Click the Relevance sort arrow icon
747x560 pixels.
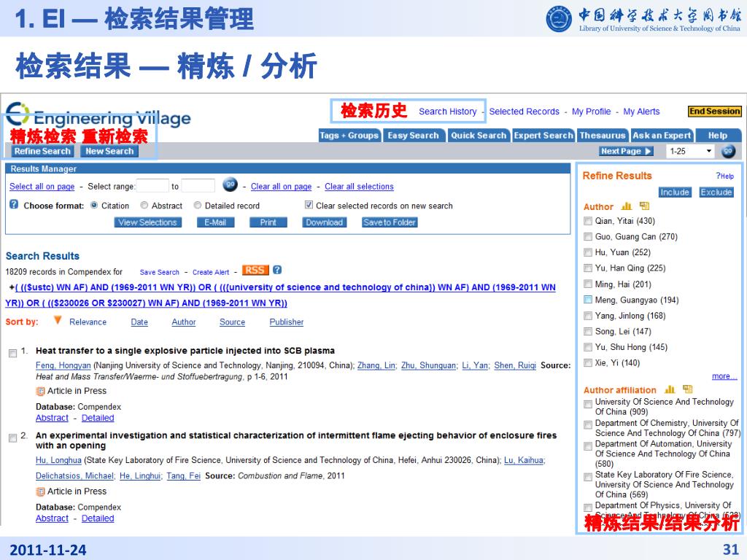point(58,320)
